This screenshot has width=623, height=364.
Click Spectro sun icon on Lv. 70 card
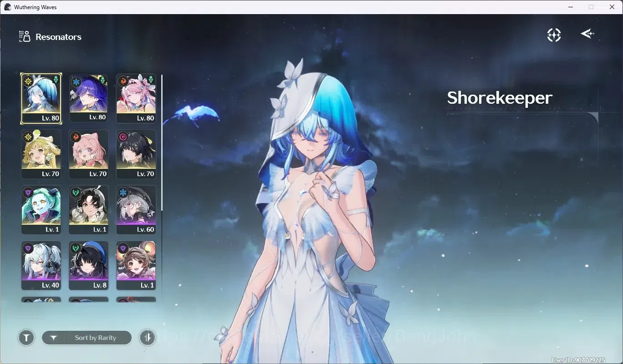(x=28, y=136)
